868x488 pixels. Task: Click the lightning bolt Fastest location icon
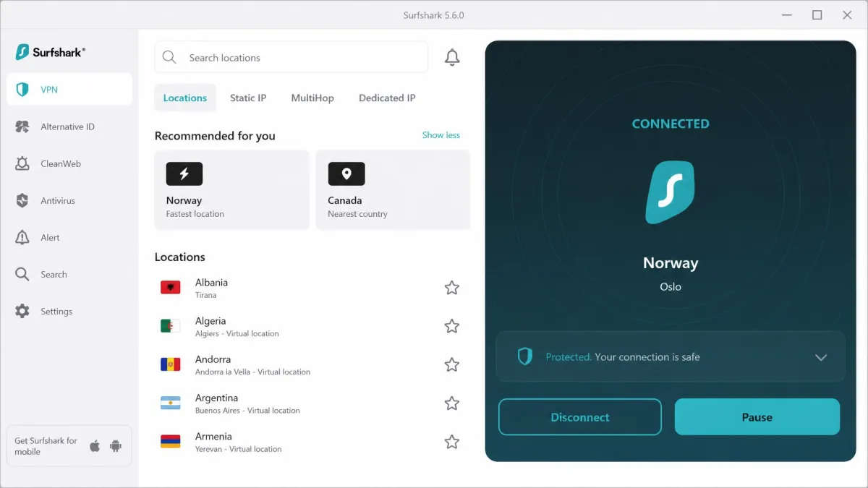tap(184, 174)
